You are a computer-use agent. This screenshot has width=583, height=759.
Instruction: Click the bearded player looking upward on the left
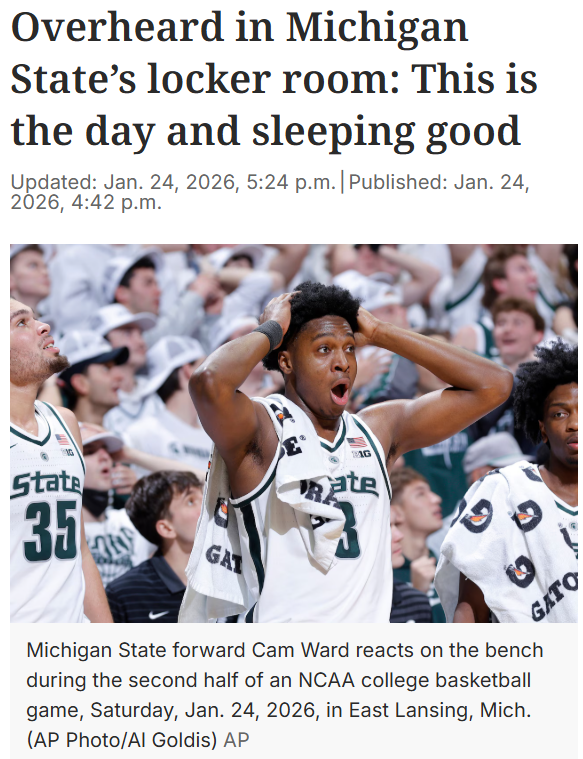(44, 460)
